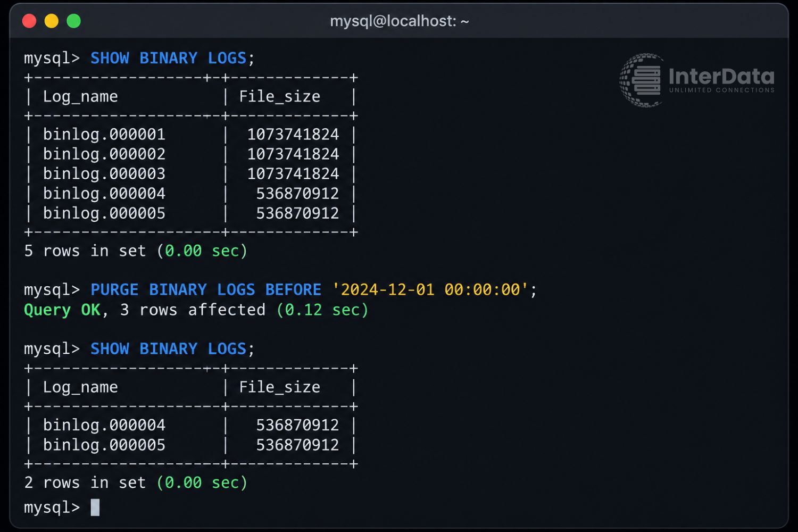Click the PURGE BINARY LOGS BEFORE command

pos(206,289)
